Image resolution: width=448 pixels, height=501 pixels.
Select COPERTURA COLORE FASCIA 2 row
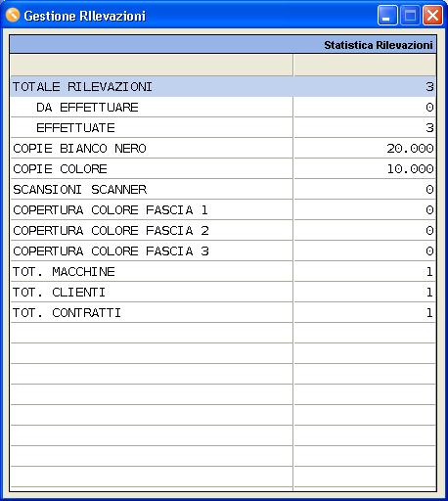(223, 230)
